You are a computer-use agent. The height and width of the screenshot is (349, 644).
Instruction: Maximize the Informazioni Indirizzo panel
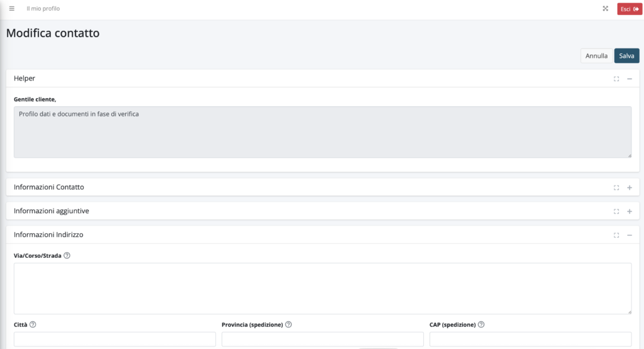pyautogui.click(x=616, y=235)
